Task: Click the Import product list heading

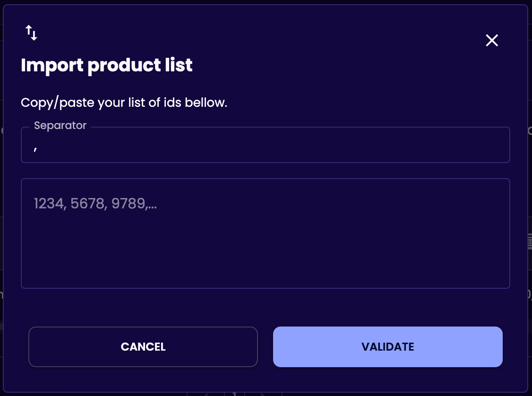Action: tap(106, 65)
